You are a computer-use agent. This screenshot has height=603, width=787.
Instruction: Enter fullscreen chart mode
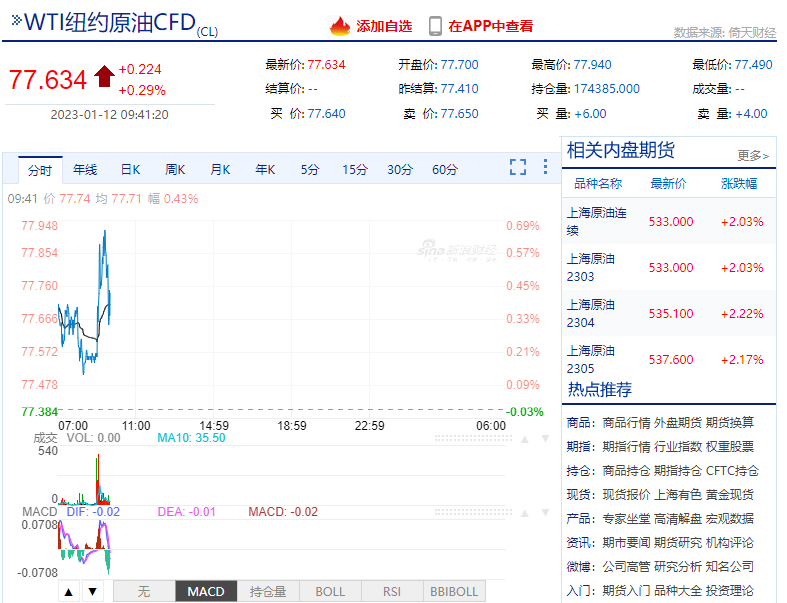pos(518,167)
